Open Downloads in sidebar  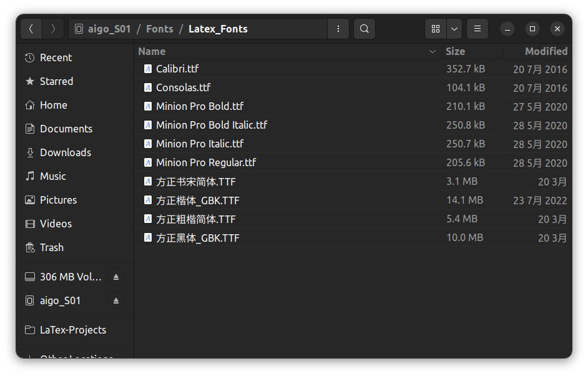[65, 152]
